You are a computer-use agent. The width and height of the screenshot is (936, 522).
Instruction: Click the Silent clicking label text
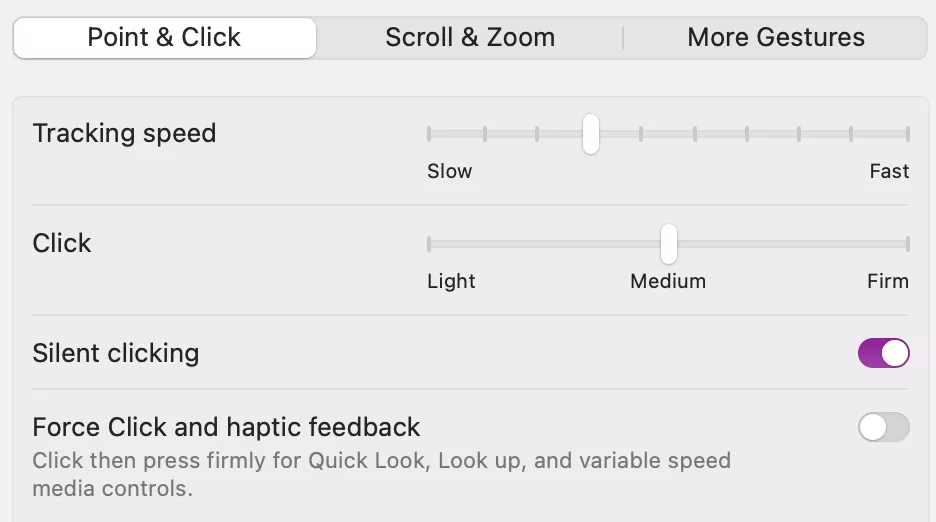116,353
